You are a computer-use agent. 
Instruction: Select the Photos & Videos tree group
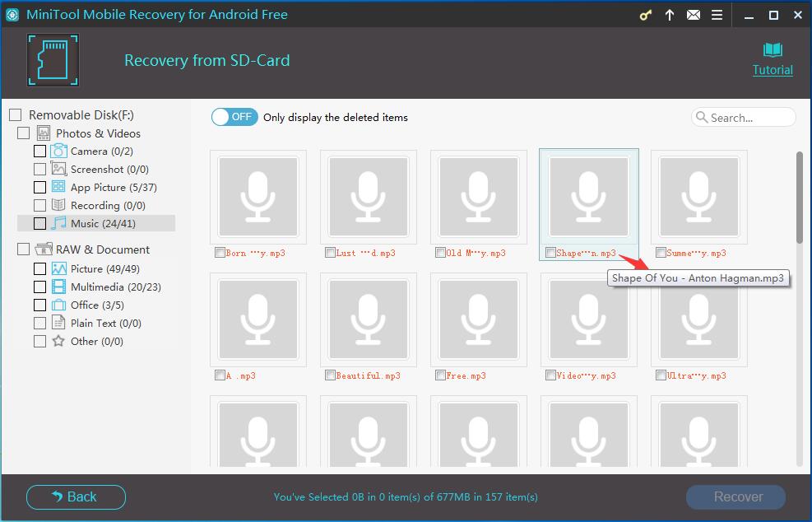97,133
